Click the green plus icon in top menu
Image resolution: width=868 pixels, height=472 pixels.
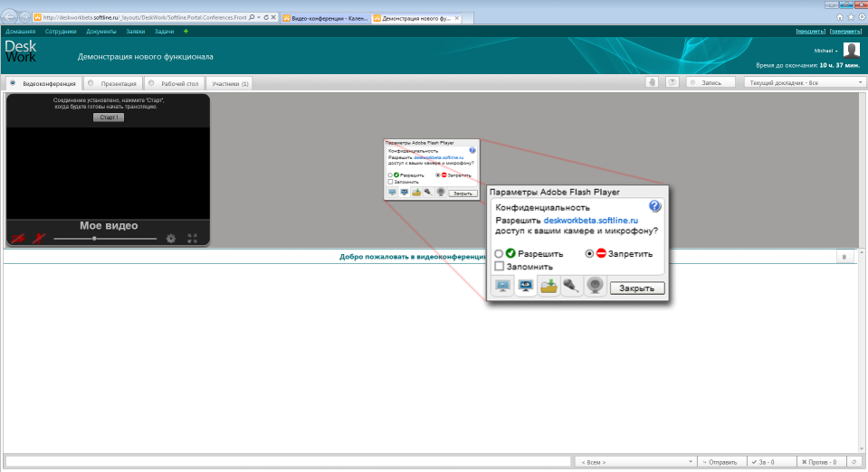pyautogui.click(x=186, y=32)
